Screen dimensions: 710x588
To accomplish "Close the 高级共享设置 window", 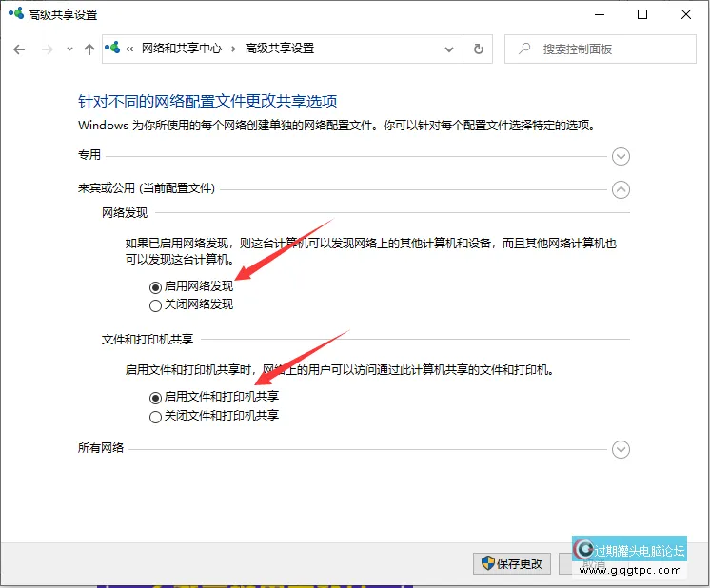I will coord(686,14).
